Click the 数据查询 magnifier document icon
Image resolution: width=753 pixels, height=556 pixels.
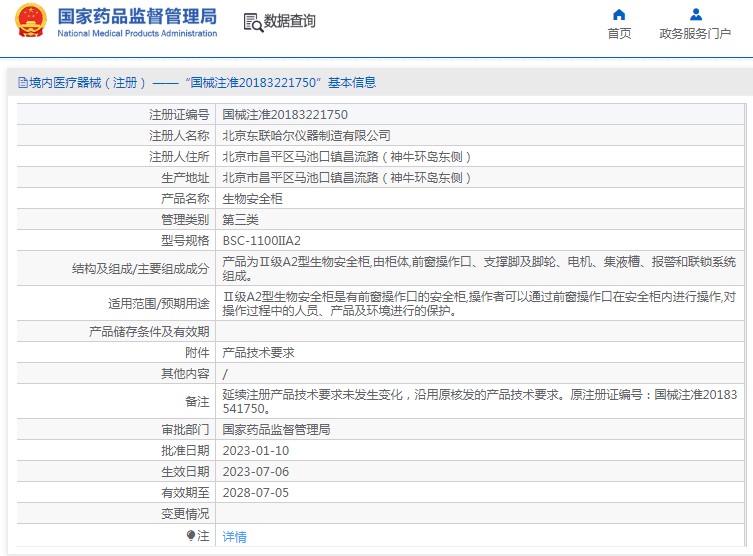coord(253,21)
